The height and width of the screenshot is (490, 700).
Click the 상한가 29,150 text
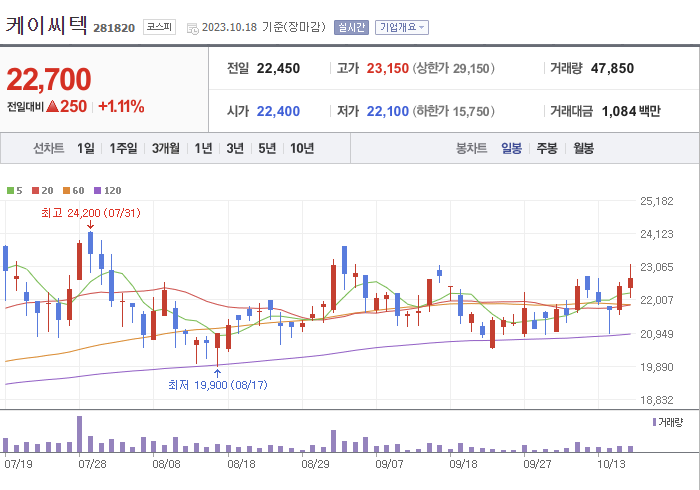pos(454,68)
